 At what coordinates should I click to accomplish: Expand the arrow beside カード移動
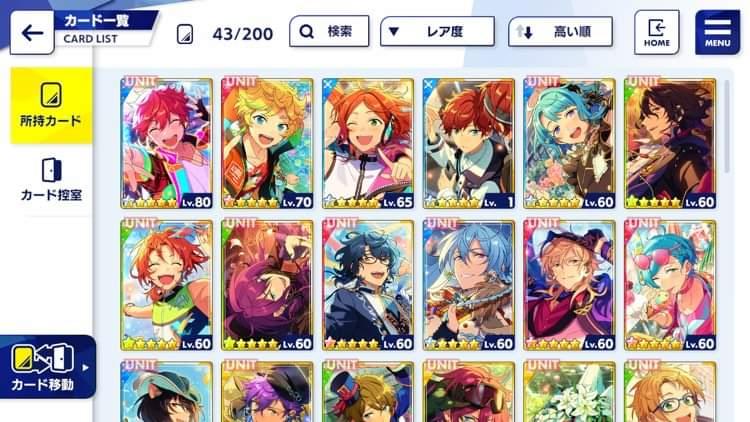85,367
